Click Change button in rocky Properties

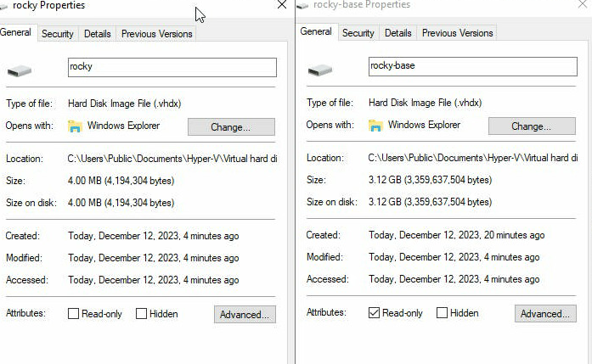pos(231,127)
